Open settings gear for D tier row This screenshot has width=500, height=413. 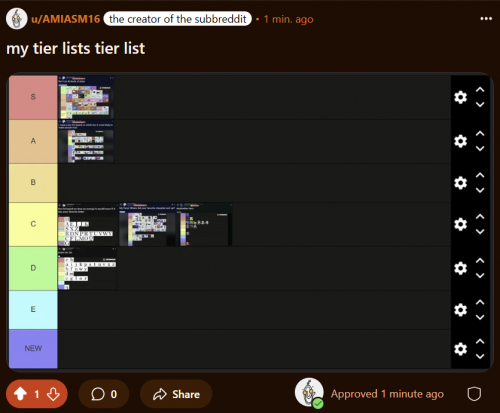[x=461, y=268]
